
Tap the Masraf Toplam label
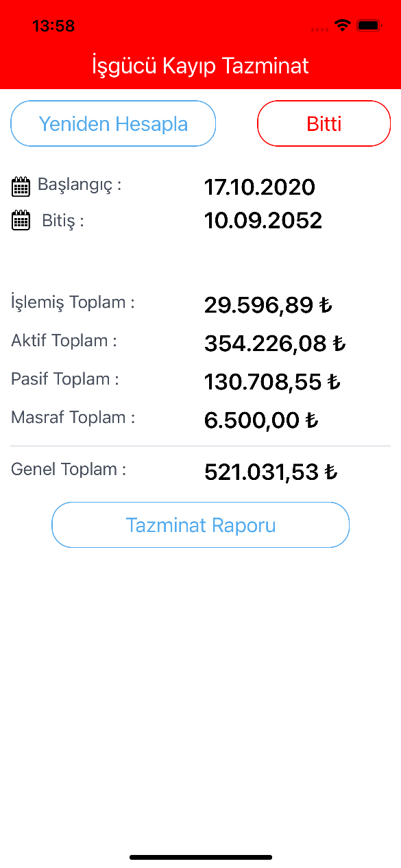[73, 418]
